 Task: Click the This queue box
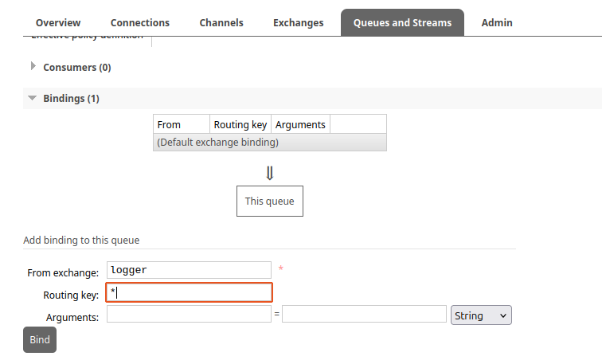coord(269,201)
